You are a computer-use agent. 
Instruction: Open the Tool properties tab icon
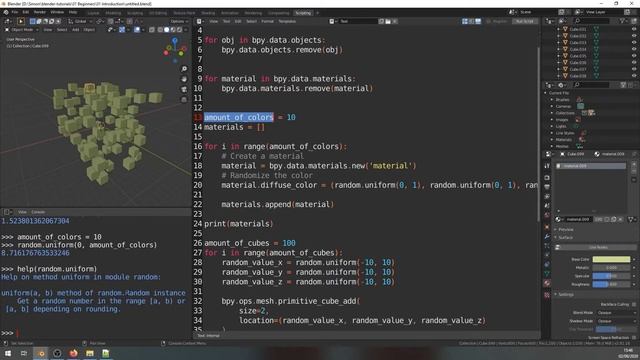coord(547,166)
